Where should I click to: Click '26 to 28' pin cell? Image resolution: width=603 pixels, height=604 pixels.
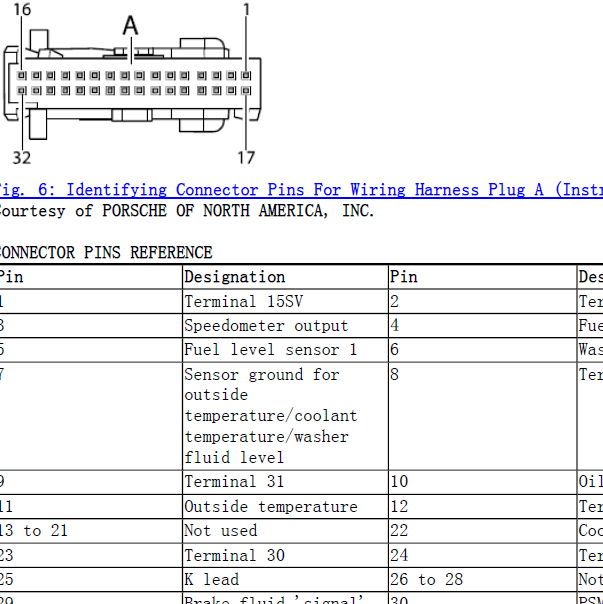(x=483, y=580)
